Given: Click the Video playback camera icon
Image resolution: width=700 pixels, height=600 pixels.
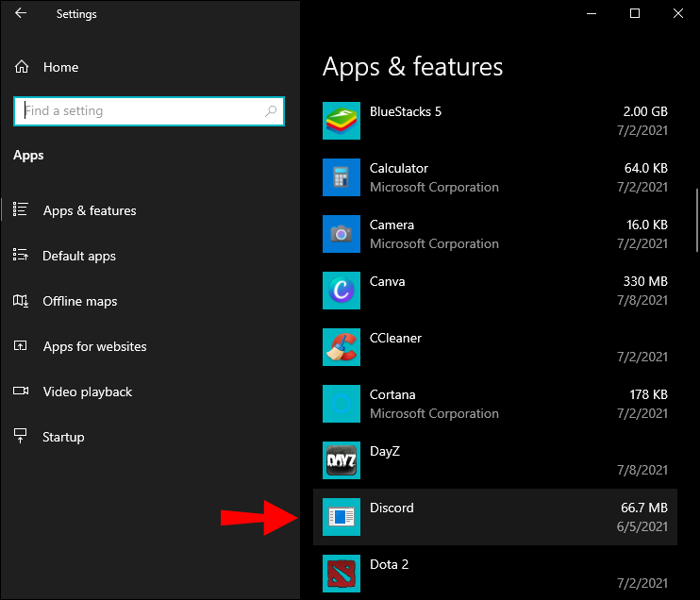Looking at the screenshot, I should click(x=21, y=392).
